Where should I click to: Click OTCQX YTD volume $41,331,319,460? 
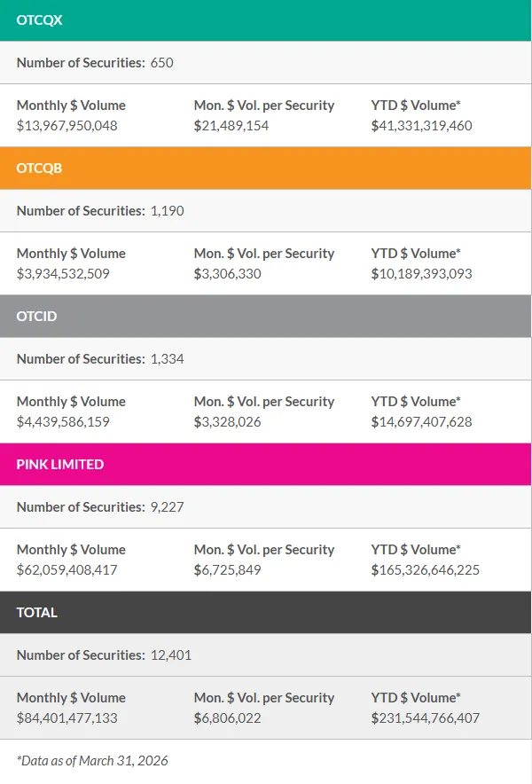coord(421,126)
